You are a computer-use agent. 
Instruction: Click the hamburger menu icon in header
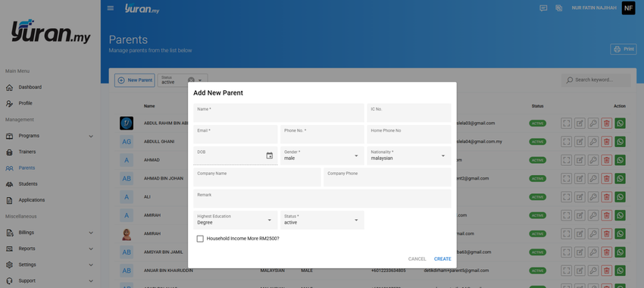click(x=111, y=8)
